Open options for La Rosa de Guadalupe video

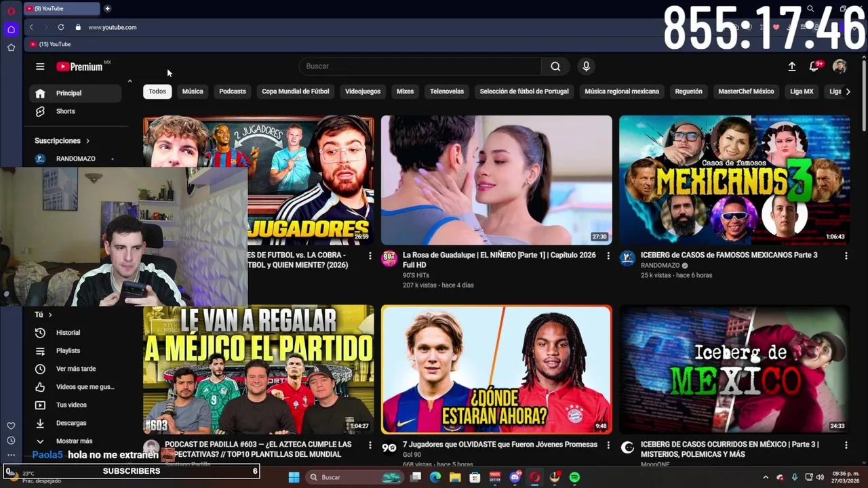pos(608,256)
